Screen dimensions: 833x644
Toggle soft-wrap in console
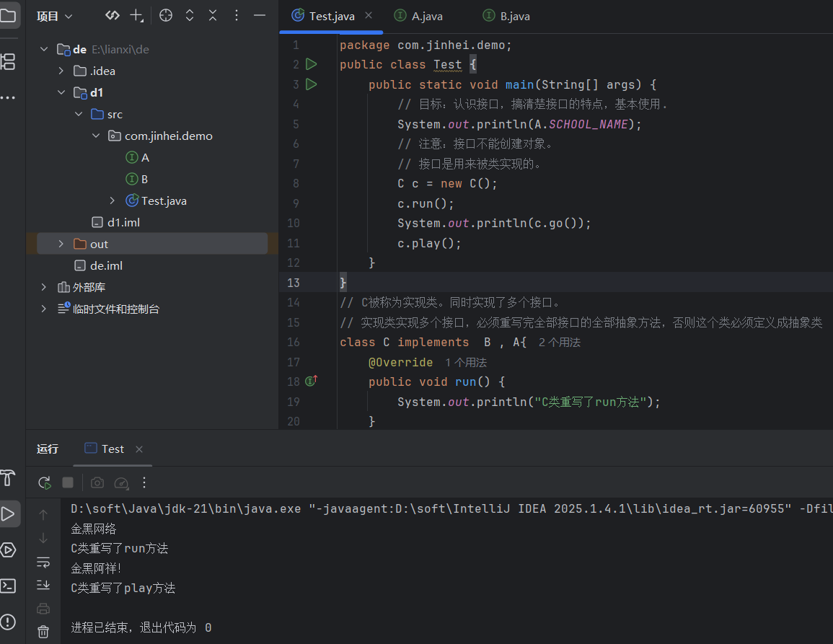pyautogui.click(x=43, y=562)
